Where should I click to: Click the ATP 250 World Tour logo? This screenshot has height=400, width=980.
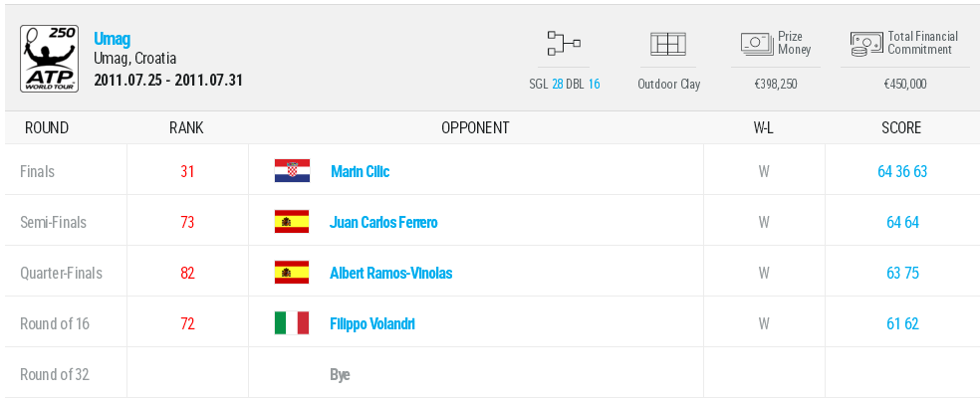pos(49,59)
